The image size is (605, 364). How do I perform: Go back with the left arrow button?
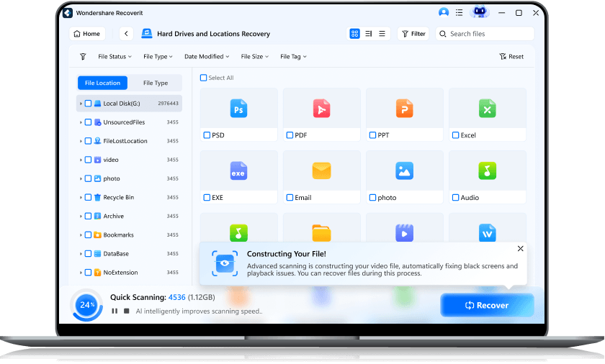[126, 34]
